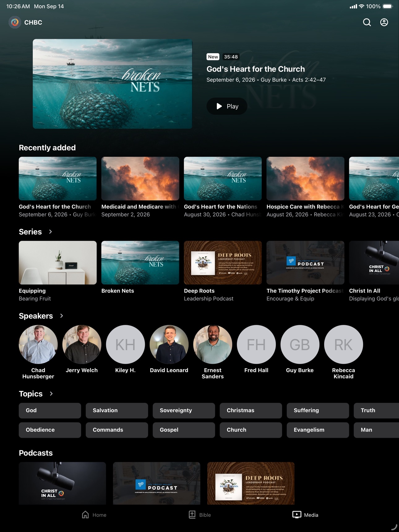The height and width of the screenshot is (532, 399).
Task: Play God's Heart for the Church
Action: (x=227, y=106)
